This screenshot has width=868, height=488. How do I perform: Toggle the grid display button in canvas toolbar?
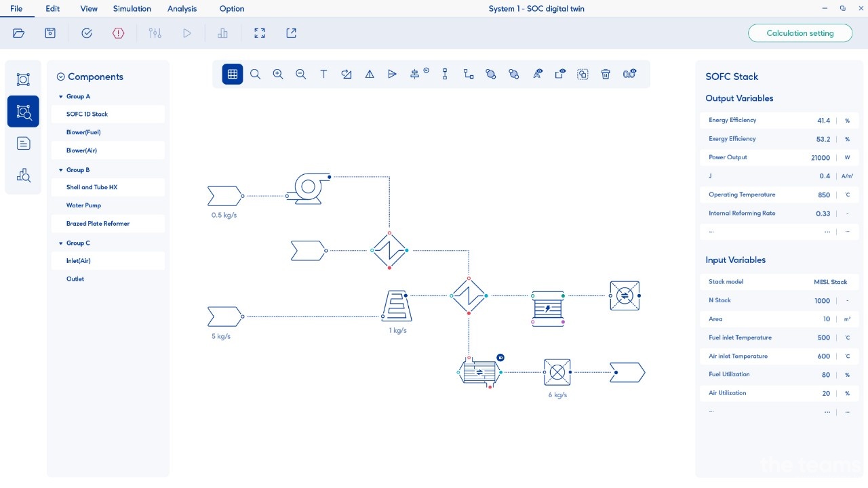click(x=233, y=75)
